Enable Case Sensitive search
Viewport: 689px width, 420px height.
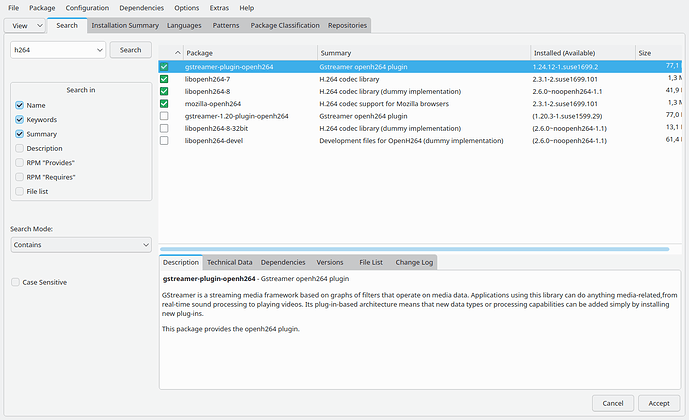coord(15,282)
